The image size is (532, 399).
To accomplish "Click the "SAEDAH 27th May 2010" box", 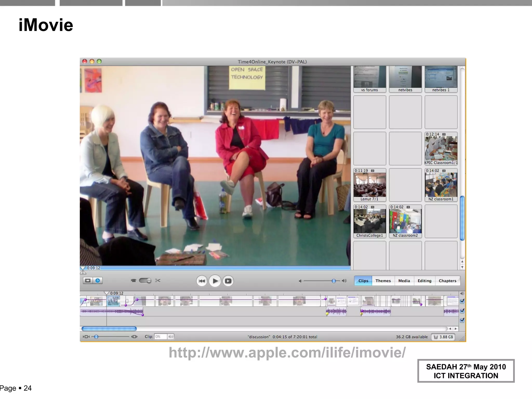I will point(466,371).
